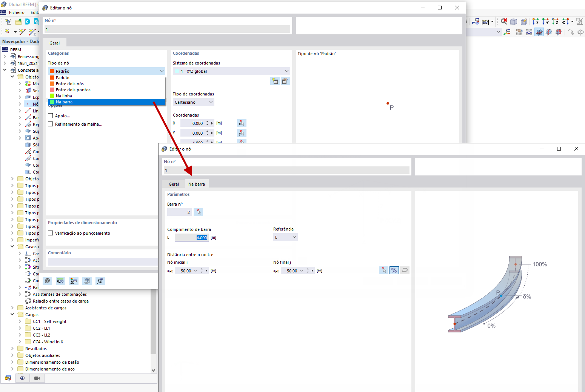
Task: Click the Barra nº input field
Action: pos(179,212)
